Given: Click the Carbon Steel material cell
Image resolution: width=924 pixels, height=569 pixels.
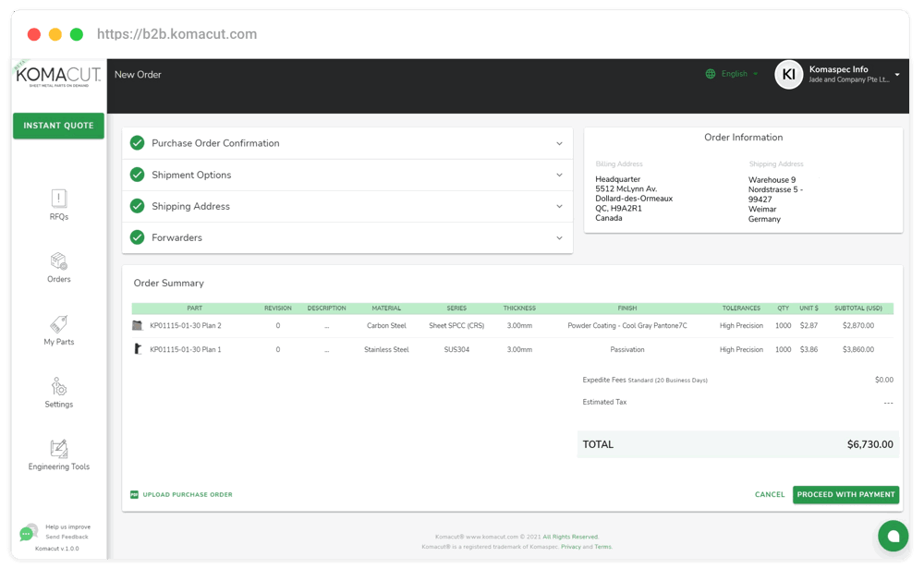Looking at the screenshot, I should click(x=386, y=326).
